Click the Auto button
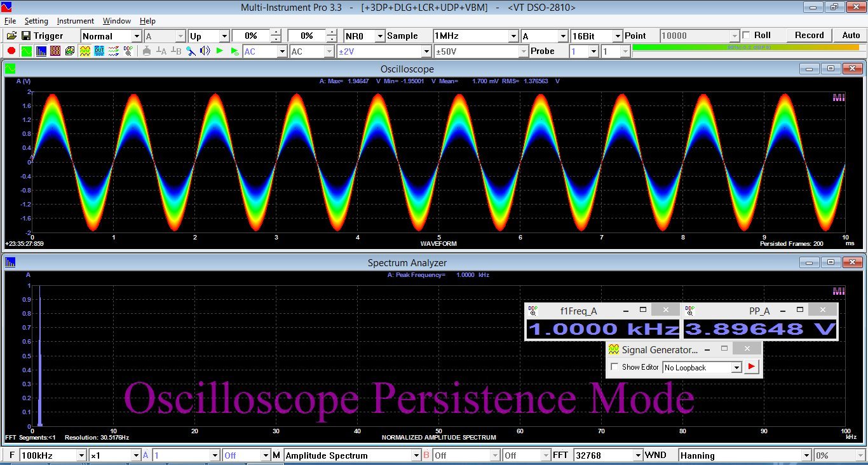The height and width of the screenshot is (465, 868). (x=851, y=36)
